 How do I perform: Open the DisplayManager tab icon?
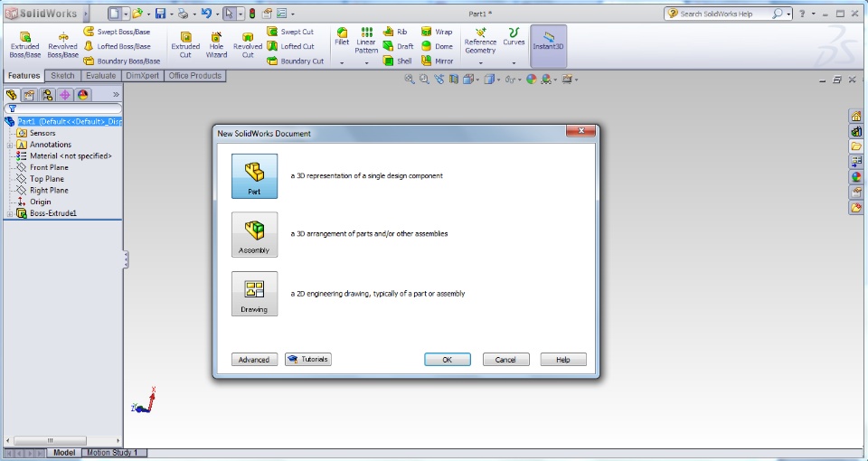[x=83, y=95]
